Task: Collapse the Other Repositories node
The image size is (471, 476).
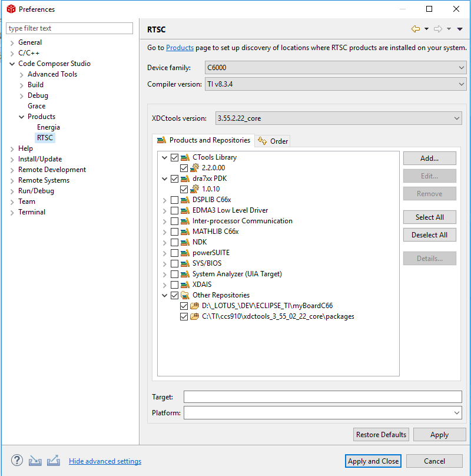Action: point(164,295)
